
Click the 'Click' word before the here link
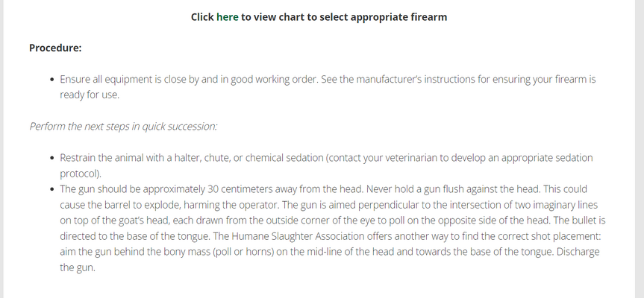[x=202, y=17]
